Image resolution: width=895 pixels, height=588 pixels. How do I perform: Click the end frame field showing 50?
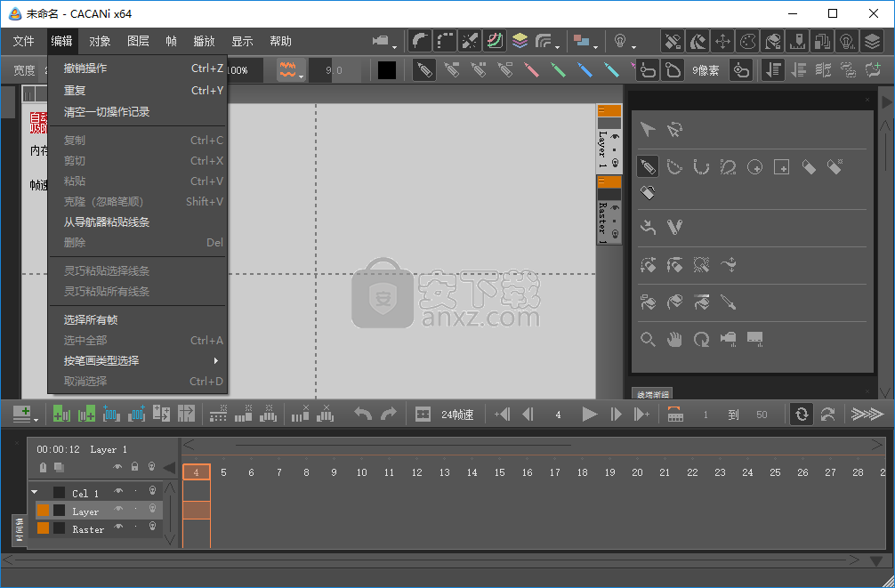pos(762,415)
